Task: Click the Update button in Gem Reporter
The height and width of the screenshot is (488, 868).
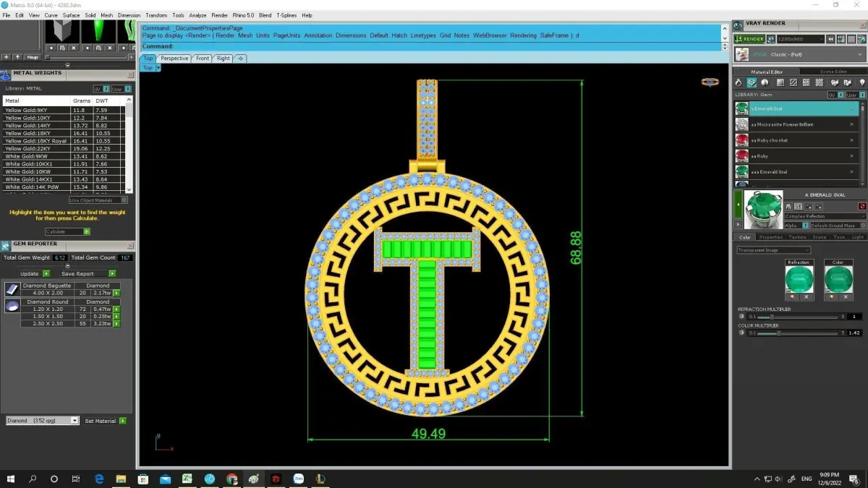Action: 34,274
